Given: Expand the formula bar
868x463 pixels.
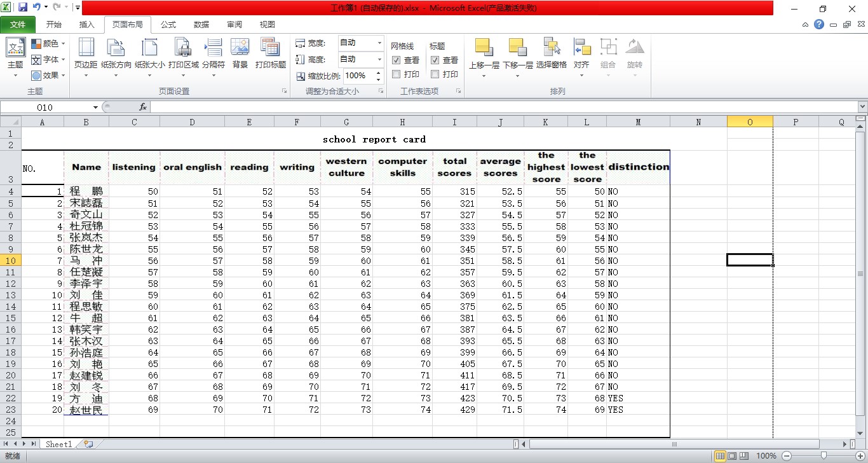Looking at the screenshot, I should [862, 107].
